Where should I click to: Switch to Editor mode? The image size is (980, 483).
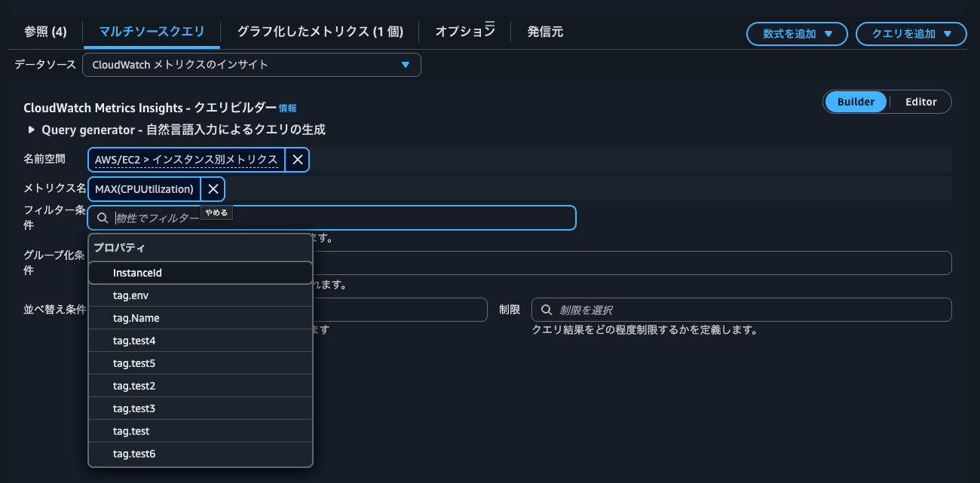tap(921, 102)
